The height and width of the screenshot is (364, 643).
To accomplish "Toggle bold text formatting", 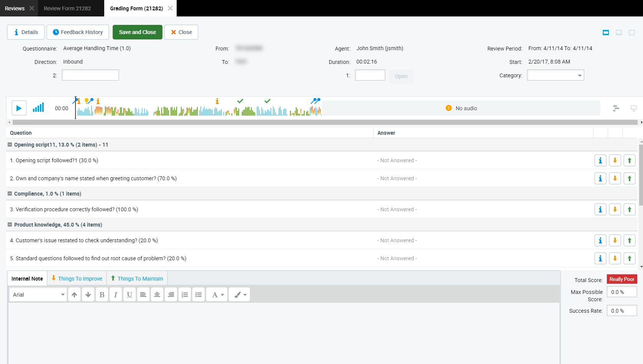I will click(102, 295).
